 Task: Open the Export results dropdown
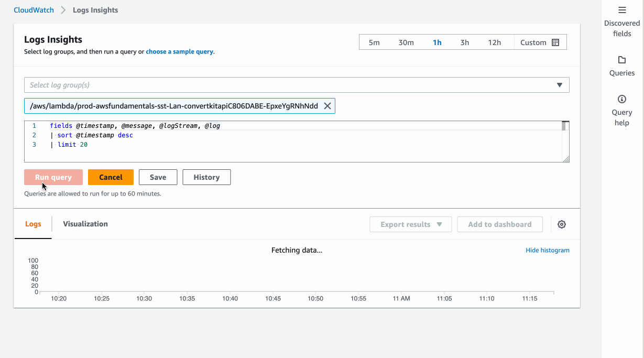point(410,224)
